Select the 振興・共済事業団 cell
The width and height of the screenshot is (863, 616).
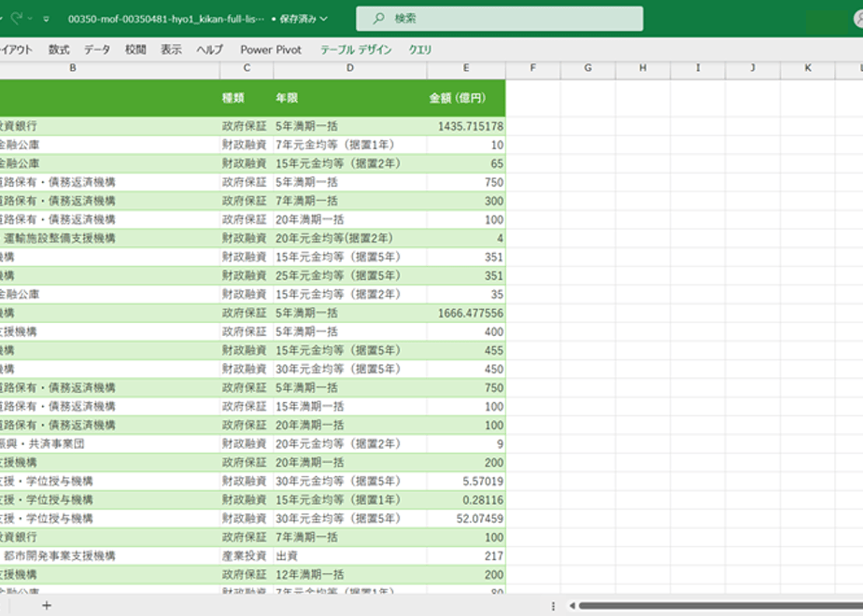(x=109, y=444)
